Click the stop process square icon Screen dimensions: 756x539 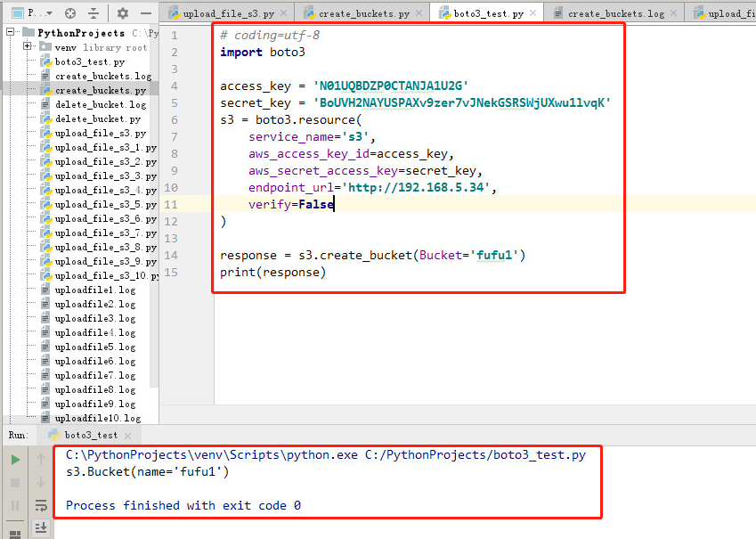tap(15, 483)
